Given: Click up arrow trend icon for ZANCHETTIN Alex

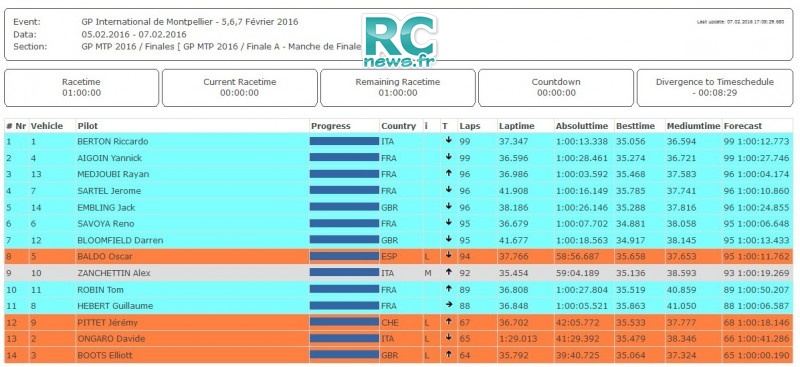Looking at the screenshot, I should click(x=448, y=273).
